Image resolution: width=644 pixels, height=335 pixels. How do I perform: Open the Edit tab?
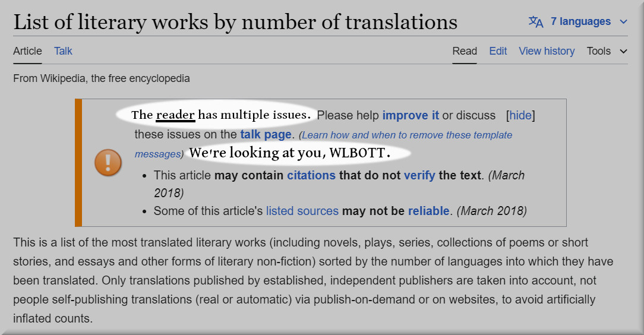click(498, 51)
